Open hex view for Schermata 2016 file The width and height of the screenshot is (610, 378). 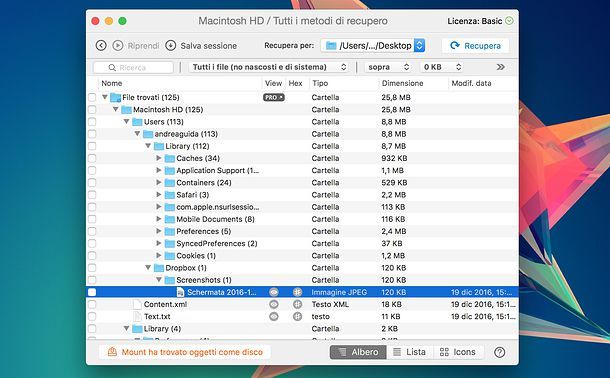tap(297, 292)
